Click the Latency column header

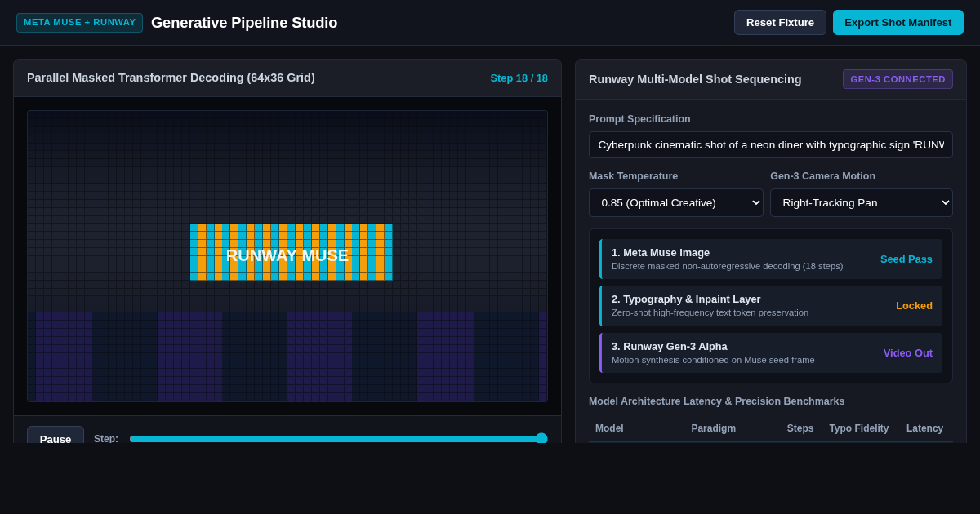coord(924,428)
